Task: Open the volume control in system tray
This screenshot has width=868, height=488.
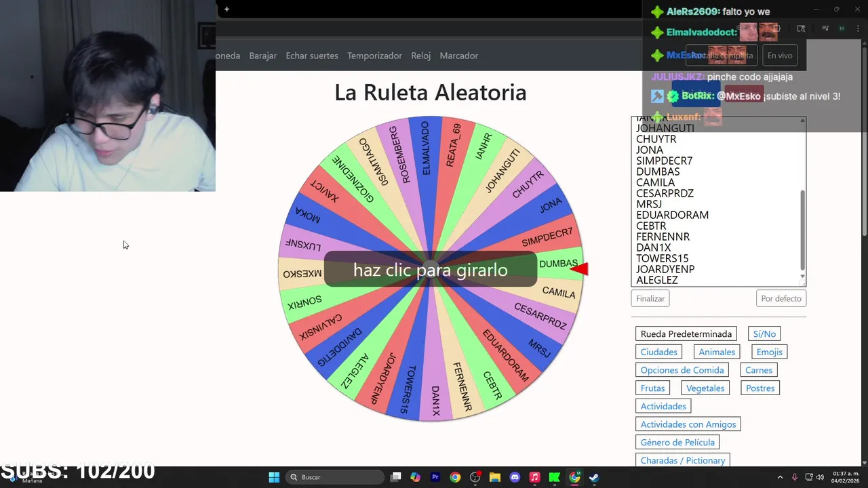Action: [820, 477]
